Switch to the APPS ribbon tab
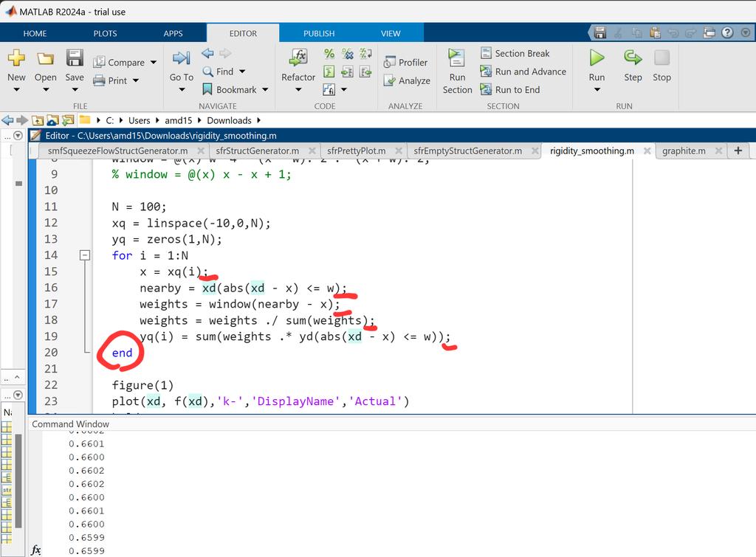 (173, 33)
